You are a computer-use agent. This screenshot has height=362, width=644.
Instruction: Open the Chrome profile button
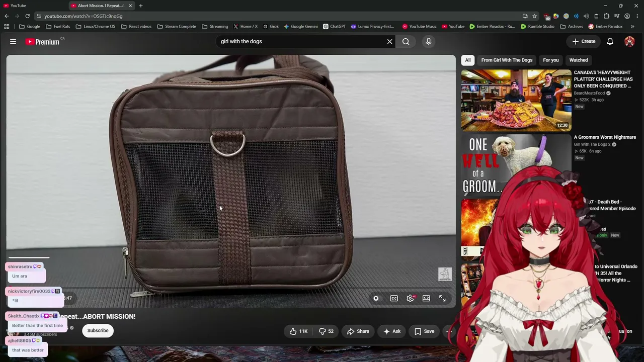[x=627, y=16]
